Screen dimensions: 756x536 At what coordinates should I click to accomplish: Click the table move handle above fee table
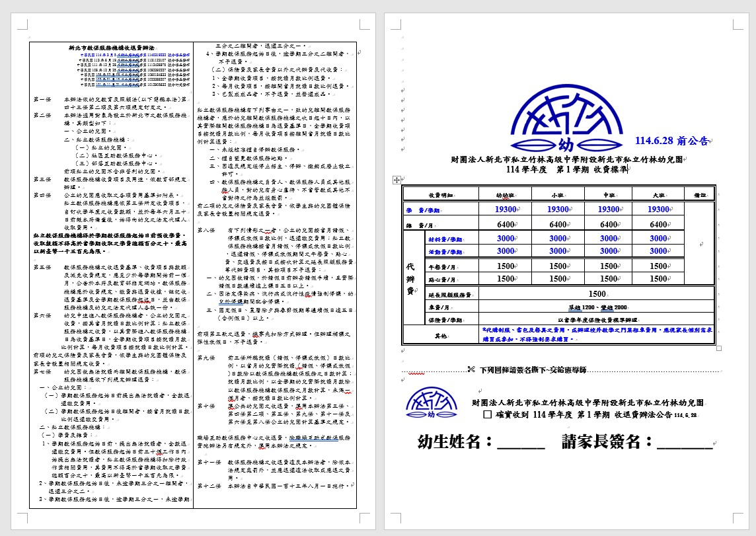click(x=397, y=180)
